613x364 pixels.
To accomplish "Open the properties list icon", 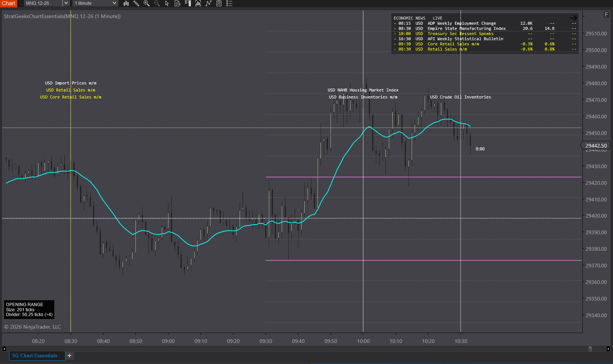I will [229, 3].
